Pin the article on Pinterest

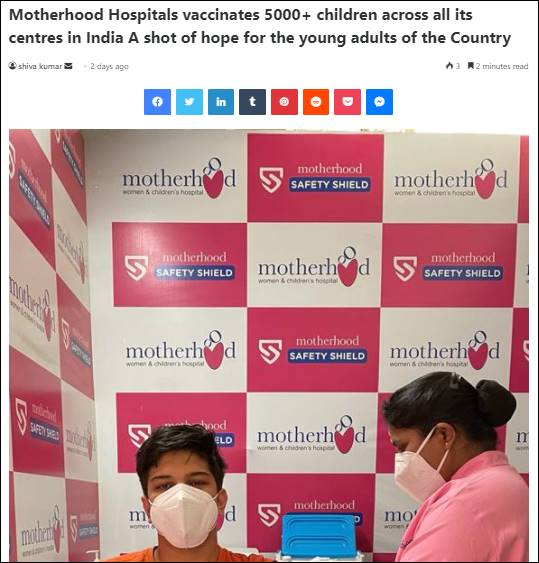click(284, 102)
